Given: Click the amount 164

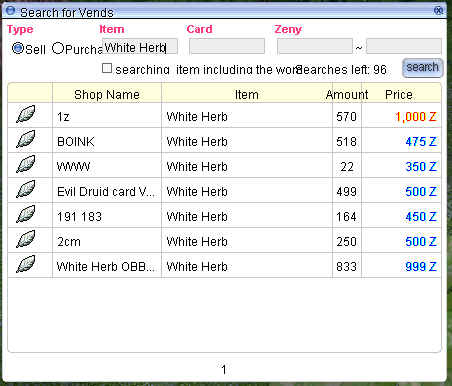Looking at the screenshot, I should tap(347, 217).
